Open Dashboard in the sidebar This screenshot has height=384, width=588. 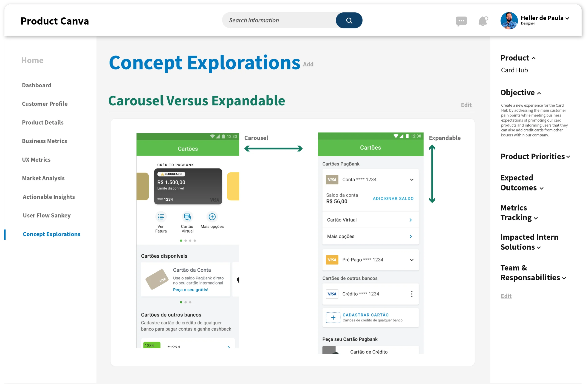click(x=37, y=85)
